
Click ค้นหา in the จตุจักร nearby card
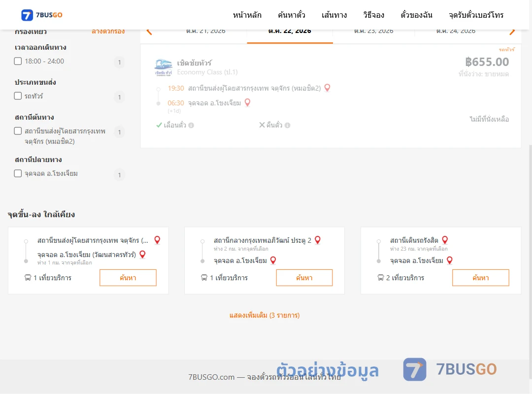[x=128, y=278]
